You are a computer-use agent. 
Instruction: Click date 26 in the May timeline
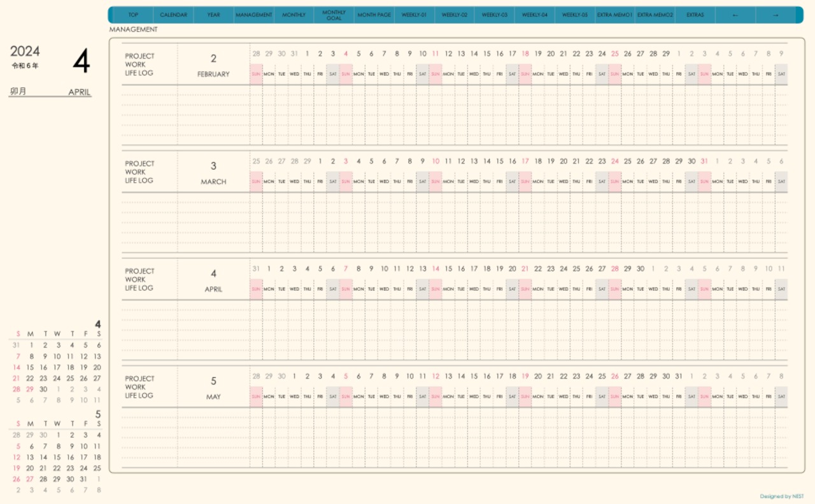coord(614,377)
